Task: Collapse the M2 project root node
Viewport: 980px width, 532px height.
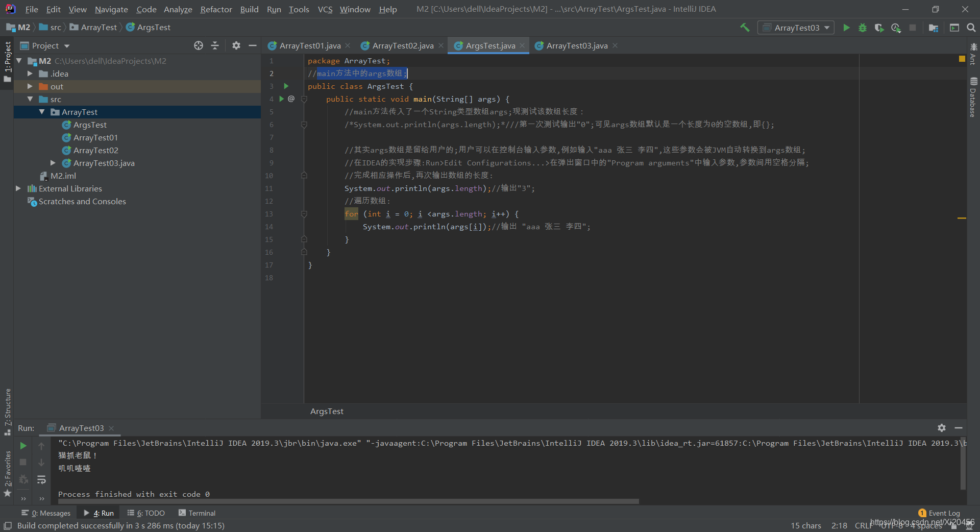Action: tap(19, 61)
